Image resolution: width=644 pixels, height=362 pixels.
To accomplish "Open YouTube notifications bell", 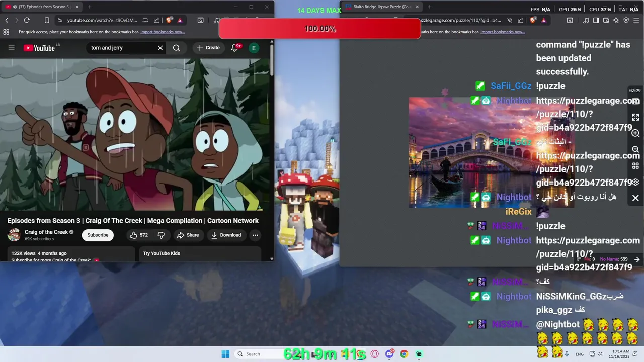I will (x=234, y=48).
